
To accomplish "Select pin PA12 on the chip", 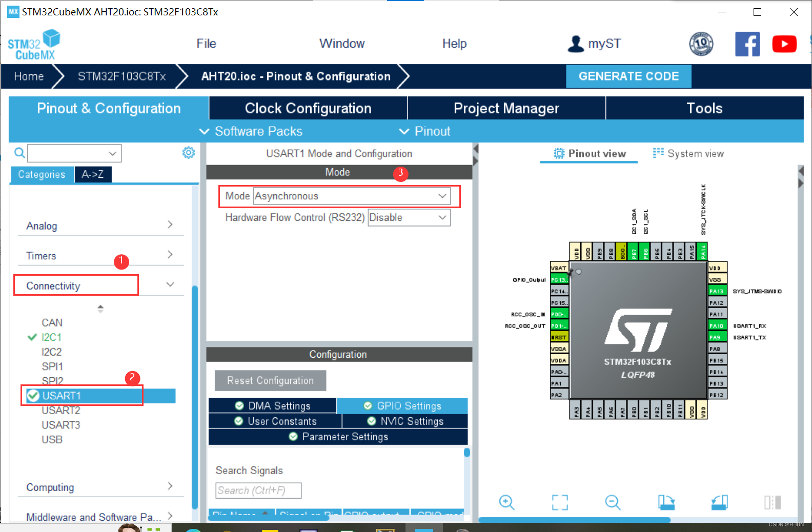I will [717, 303].
